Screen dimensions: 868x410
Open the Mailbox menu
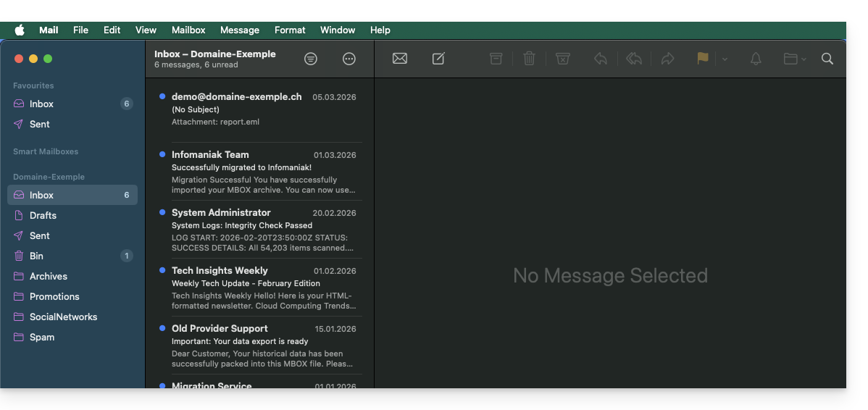188,30
